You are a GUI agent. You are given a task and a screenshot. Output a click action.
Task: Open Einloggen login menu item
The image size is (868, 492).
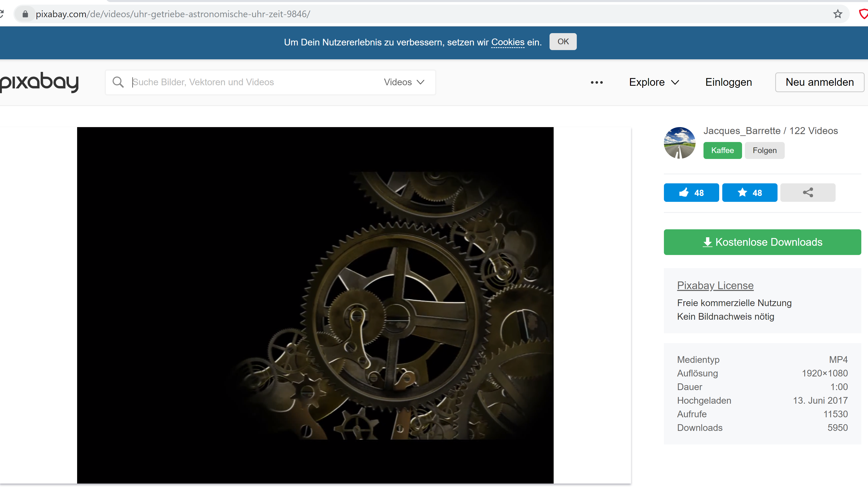click(x=728, y=82)
